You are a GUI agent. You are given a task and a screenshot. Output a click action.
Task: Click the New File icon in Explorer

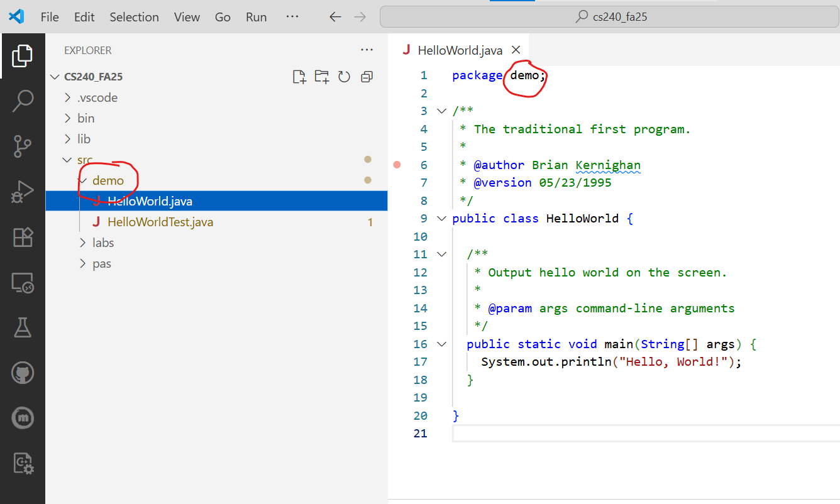pos(300,77)
